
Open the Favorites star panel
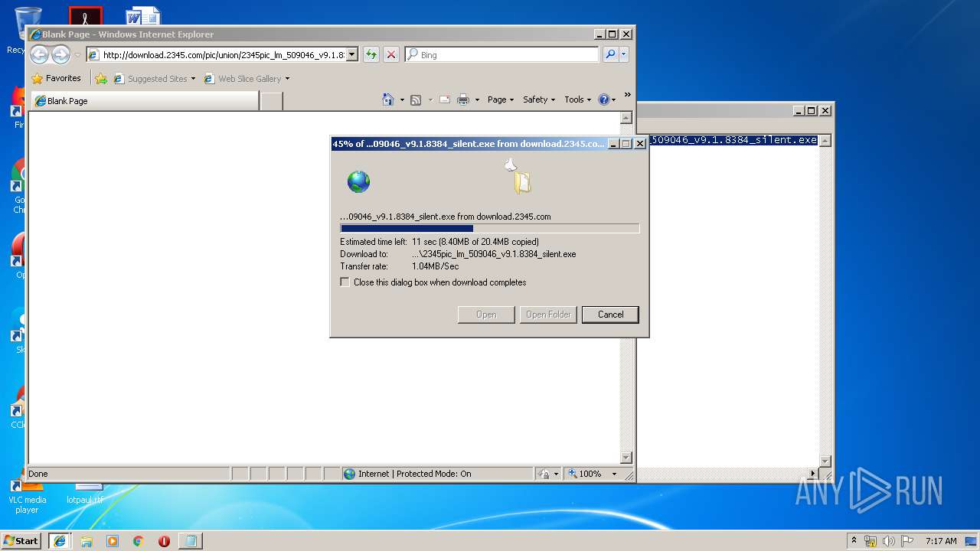click(x=37, y=78)
